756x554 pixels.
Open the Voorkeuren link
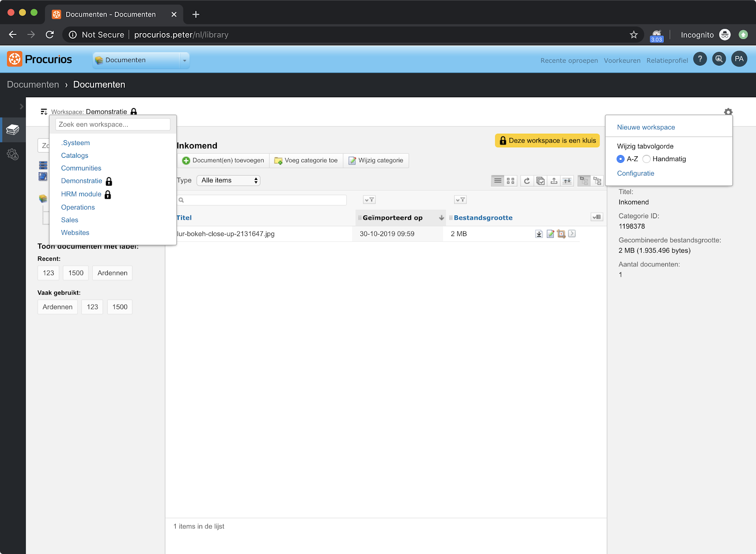pyautogui.click(x=622, y=60)
